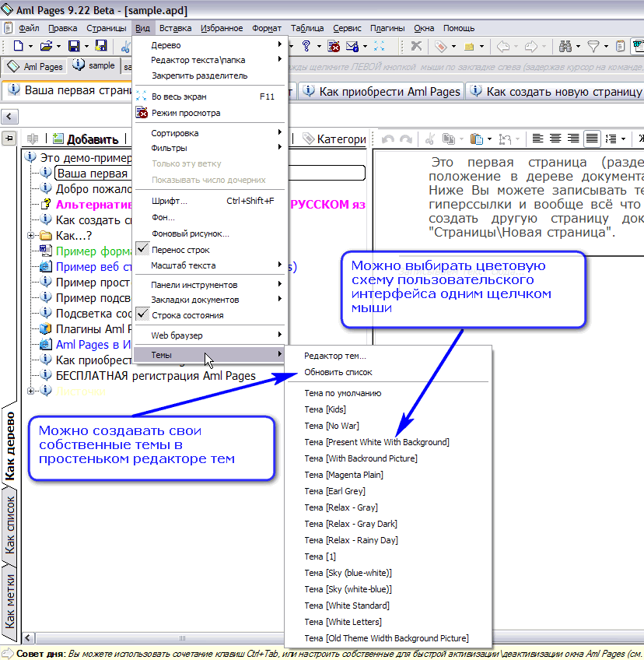Click the Back navigation arrow icon
Screen dimensions: 644x660
coord(502,46)
